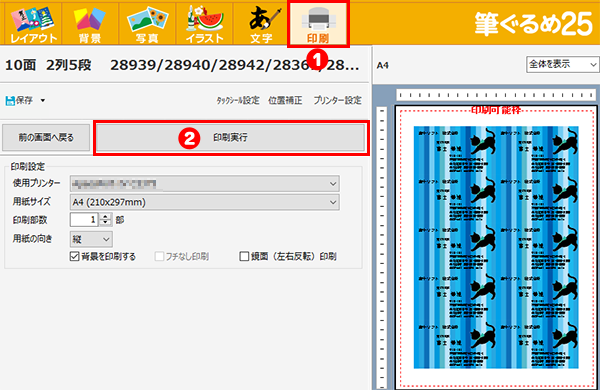Image resolution: width=600 pixels, height=390 pixels.
Task: Select the 背景 background icon
Action: (90, 24)
